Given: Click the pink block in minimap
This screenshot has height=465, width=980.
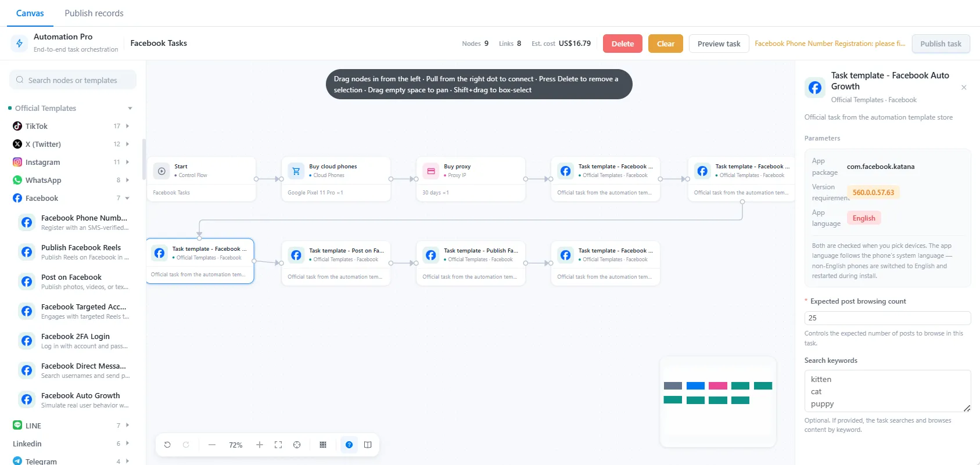Looking at the screenshot, I should tap(718, 386).
